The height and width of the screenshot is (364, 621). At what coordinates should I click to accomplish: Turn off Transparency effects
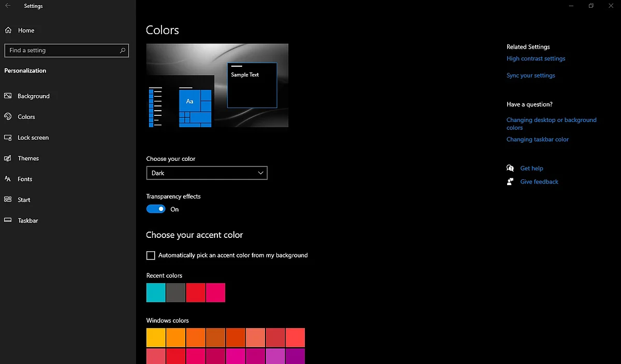tap(155, 208)
